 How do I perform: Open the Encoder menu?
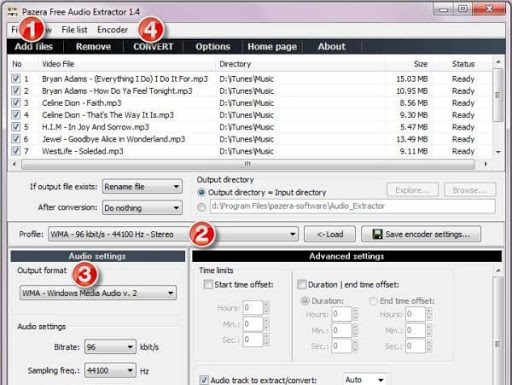pos(112,30)
